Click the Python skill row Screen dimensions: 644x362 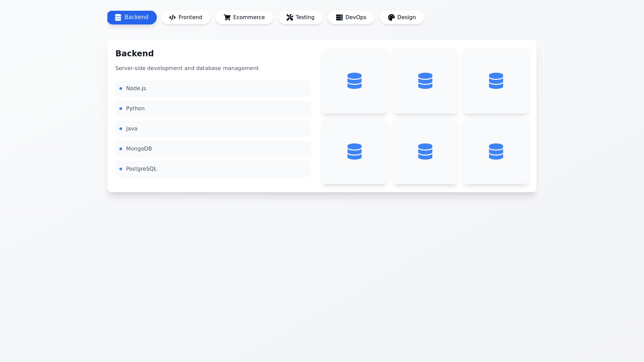tap(213, 109)
